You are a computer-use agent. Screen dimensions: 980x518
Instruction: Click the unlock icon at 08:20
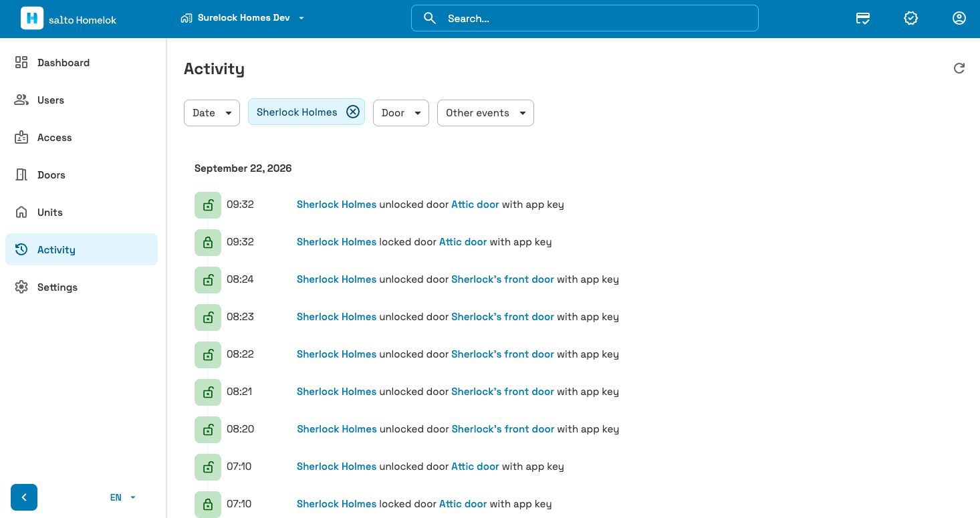(208, 429)
